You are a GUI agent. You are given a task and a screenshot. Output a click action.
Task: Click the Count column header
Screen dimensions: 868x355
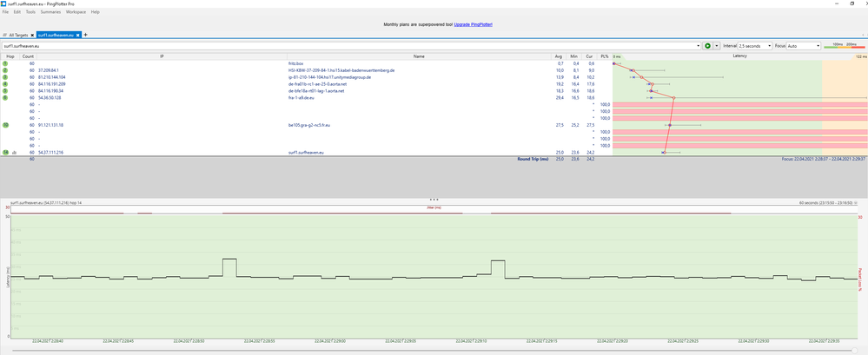click(x=28, y=56)
